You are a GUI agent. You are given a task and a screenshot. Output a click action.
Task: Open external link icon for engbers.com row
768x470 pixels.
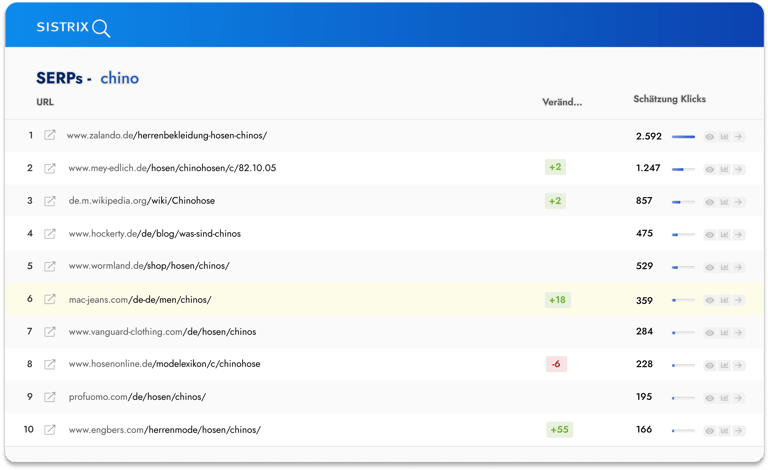(49, 429)
